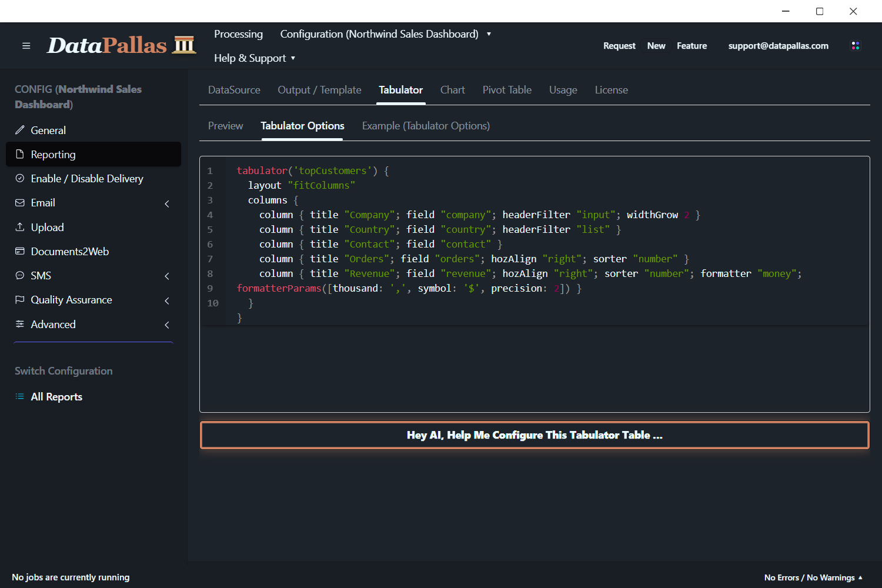Switch to the DataSource tab
This screenshot has width=882, height=588.
(234, 90)
